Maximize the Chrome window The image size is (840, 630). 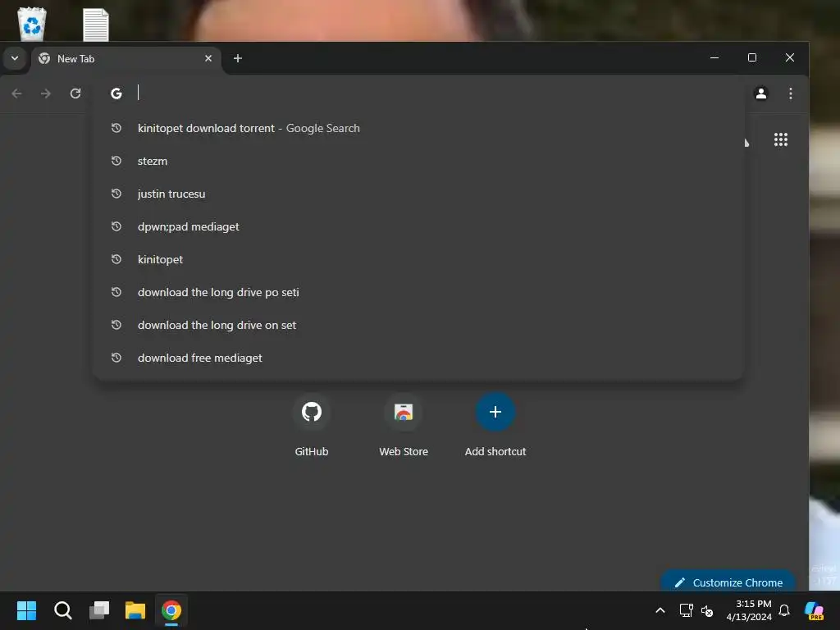click(x=752, y=57)
